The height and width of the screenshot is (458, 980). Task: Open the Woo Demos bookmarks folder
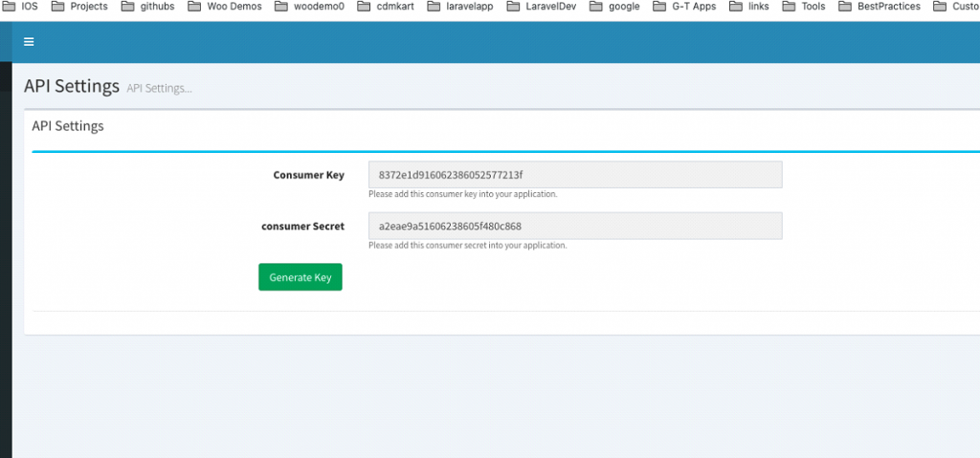click(x=225, y=7)
